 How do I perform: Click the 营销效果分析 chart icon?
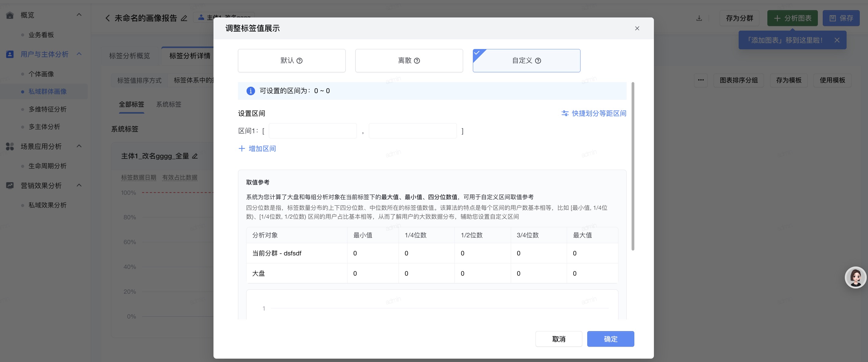(x=10, y=186)
